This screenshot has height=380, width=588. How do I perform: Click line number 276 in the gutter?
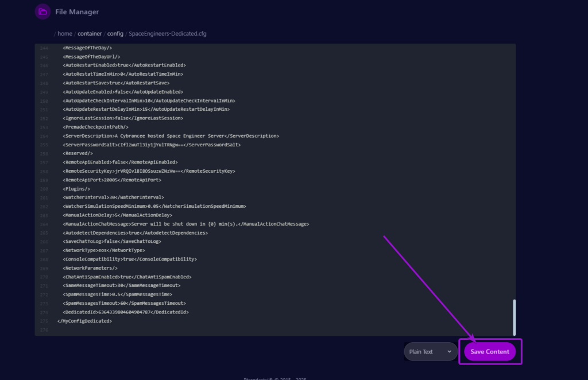coord(44,330)
